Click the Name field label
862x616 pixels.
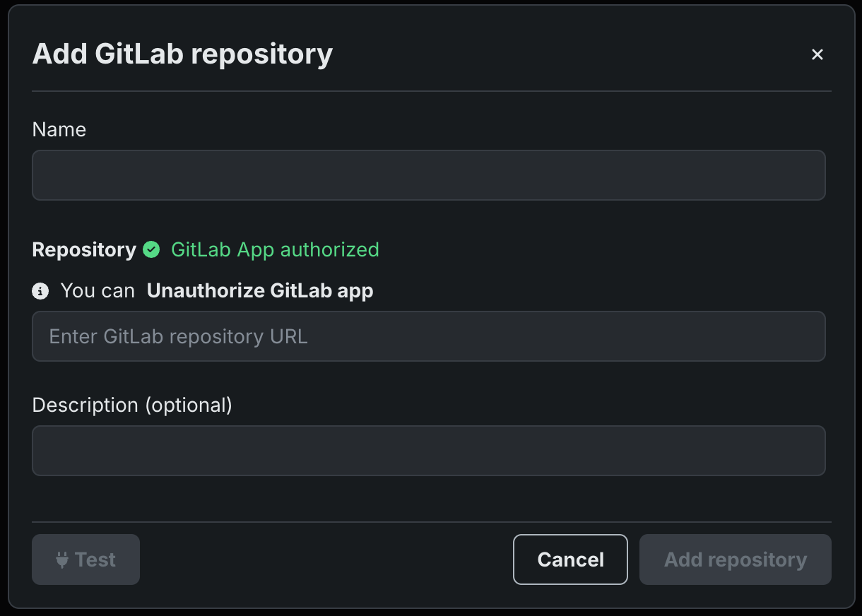point(59,130)
